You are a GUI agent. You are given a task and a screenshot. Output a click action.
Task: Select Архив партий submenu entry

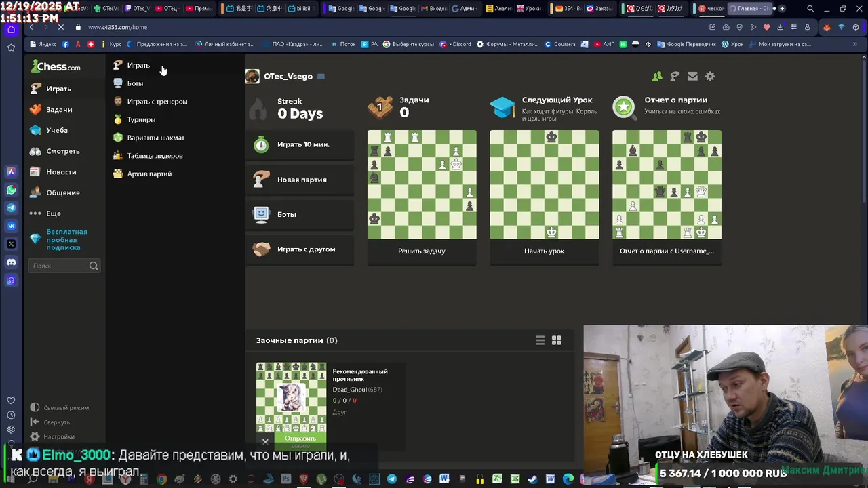point(149,174)
